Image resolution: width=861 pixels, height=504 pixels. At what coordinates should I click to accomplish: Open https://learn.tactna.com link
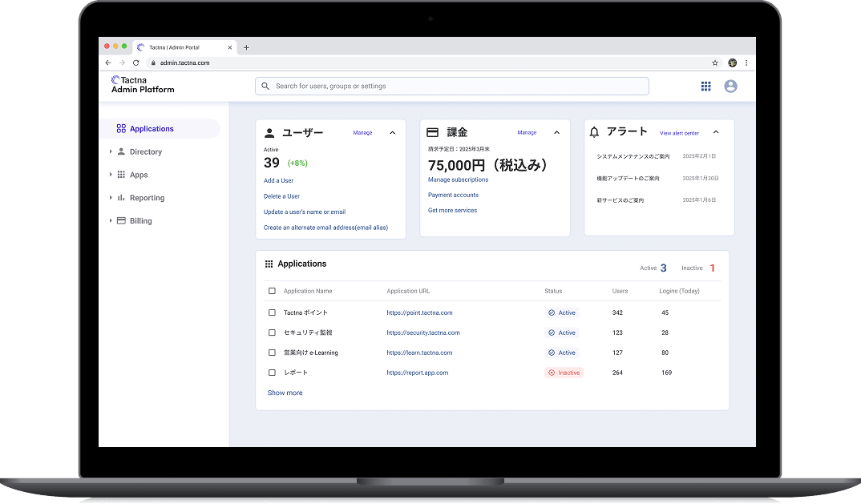pos(419,353)
